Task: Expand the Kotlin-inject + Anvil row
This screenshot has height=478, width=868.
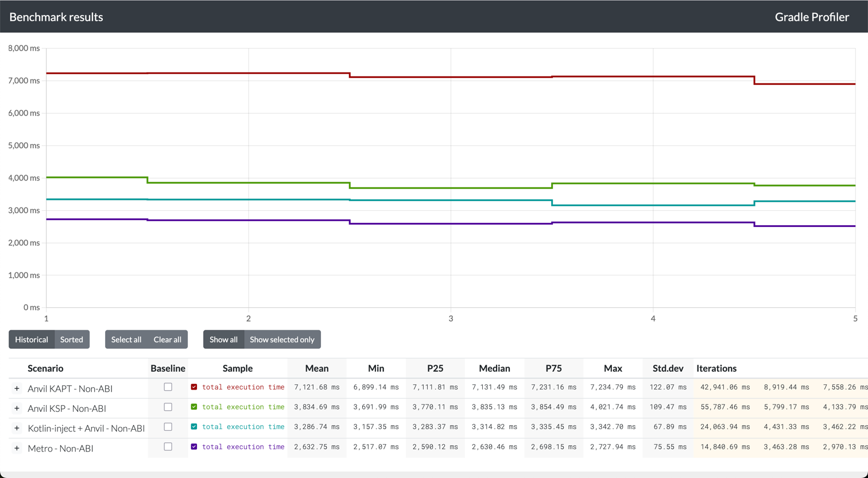Action: point(17,429)
